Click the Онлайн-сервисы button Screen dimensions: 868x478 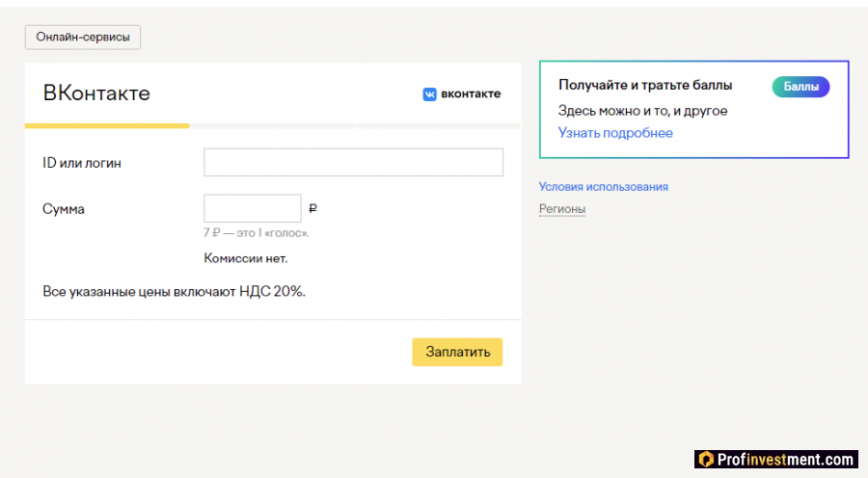(83, 37)
